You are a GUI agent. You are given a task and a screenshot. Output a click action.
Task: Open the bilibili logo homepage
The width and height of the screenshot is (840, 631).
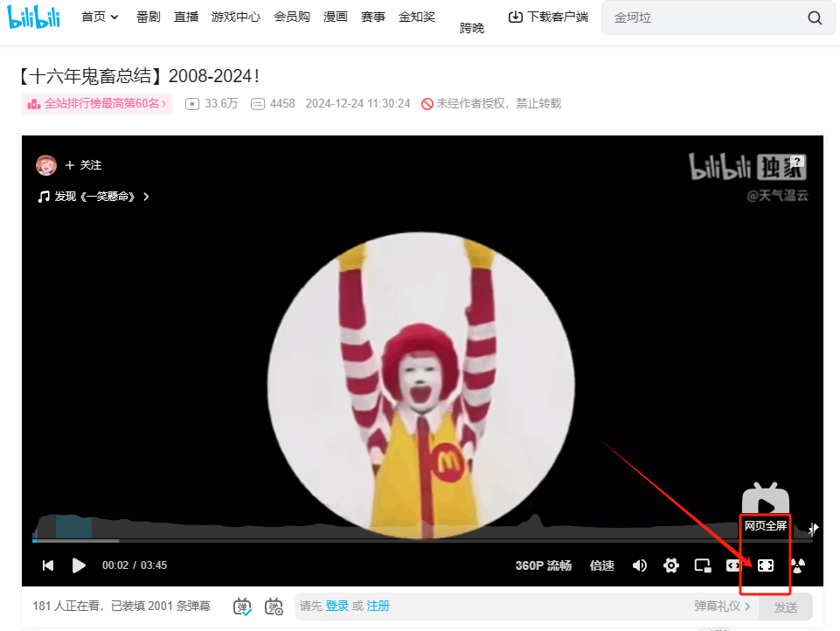[33, 17]
